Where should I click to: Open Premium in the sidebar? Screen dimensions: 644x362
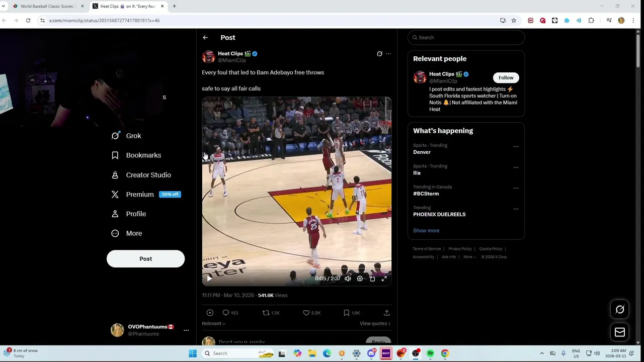pos(145,195)
